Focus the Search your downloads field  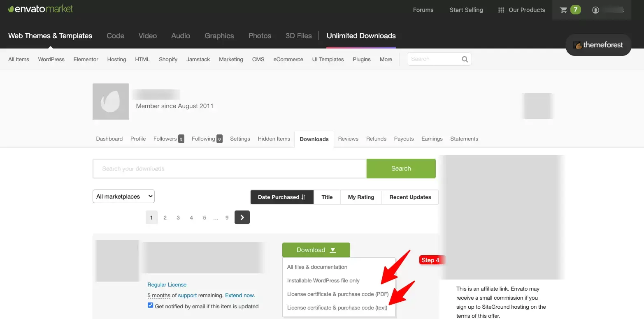[230, 169]
